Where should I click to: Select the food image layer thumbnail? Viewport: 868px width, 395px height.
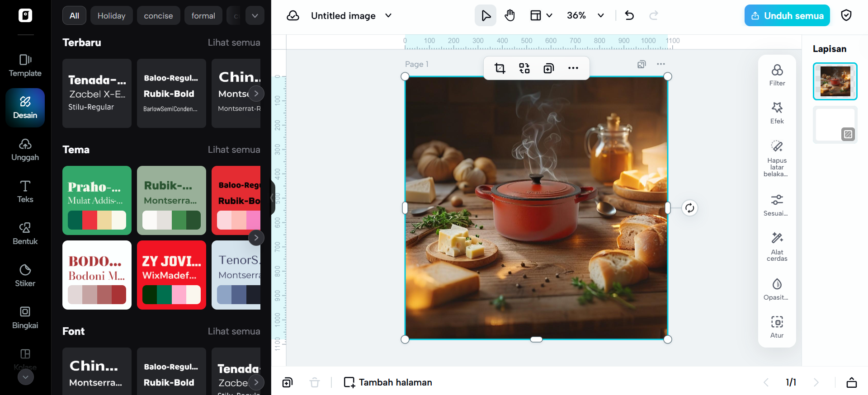(x=835, y=81)
